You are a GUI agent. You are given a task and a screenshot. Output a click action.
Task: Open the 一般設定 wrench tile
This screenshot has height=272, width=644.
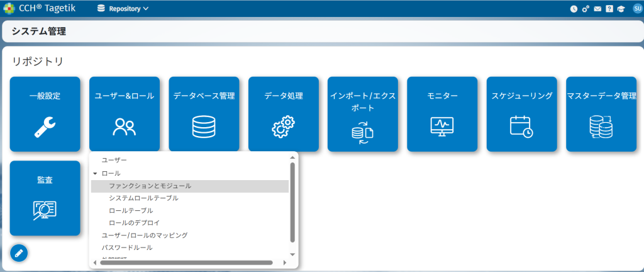click(45, 114)
